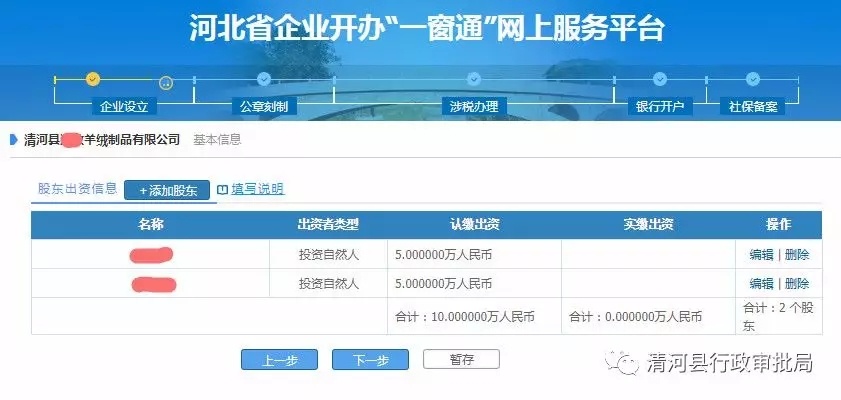Screen dimensions: 841x400
Task: Click 编辑 for the first shareholder
Action: (761, 255)
